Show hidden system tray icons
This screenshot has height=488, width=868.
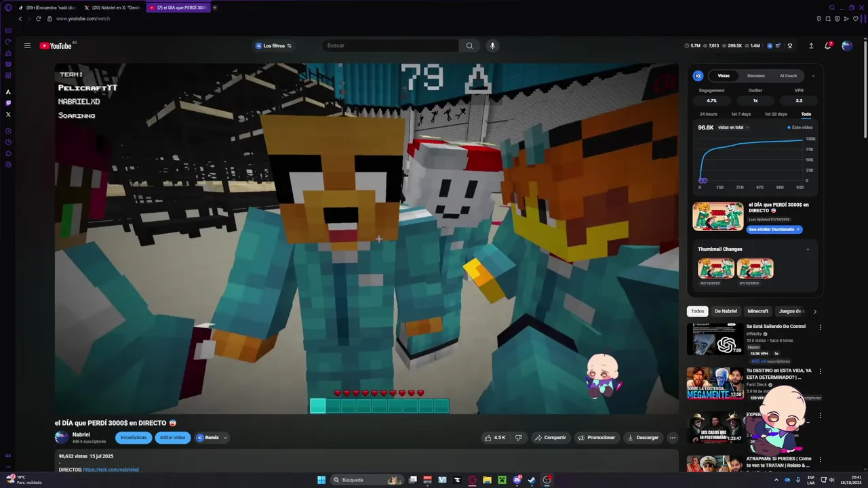coord(776,480)
